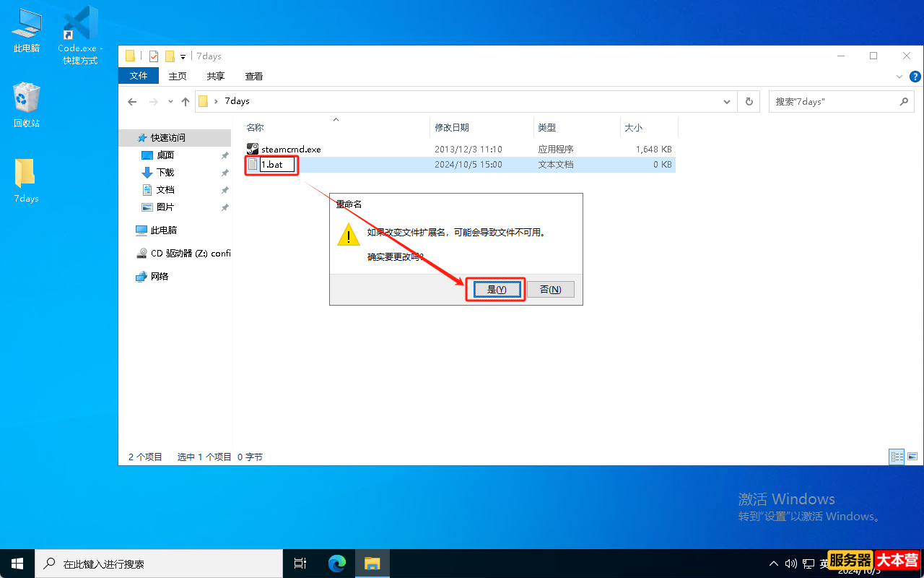Go back with the back arrow
This screenshot has height=578, width=924.
click(x=132, y=102)
